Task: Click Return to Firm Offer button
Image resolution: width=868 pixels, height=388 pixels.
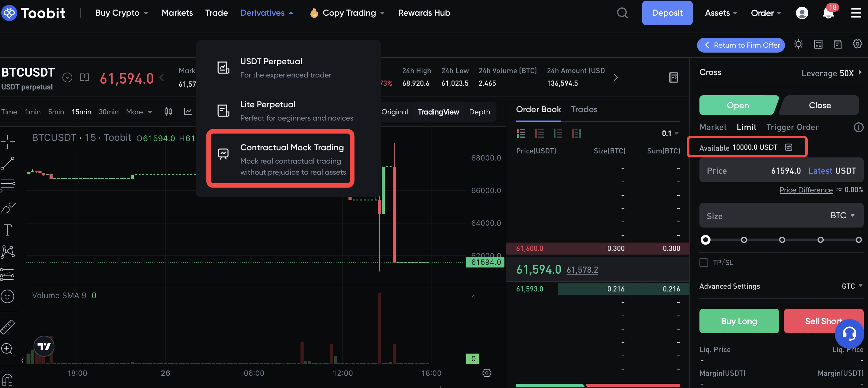Action: [740, 45]
